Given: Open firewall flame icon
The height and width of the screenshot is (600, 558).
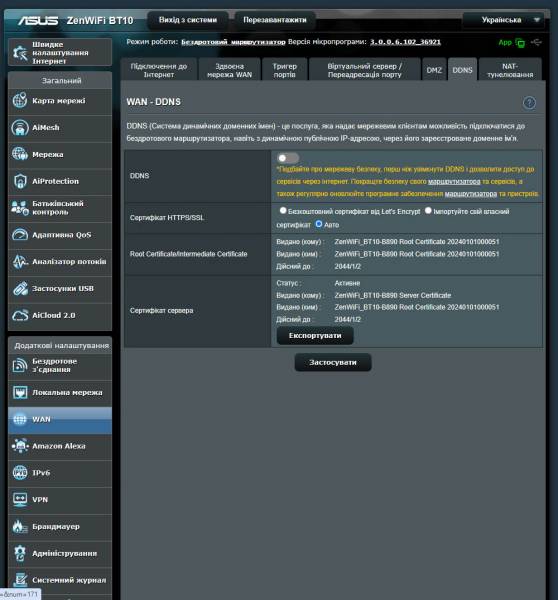Looking at the screenshot, I should [20, 527].
